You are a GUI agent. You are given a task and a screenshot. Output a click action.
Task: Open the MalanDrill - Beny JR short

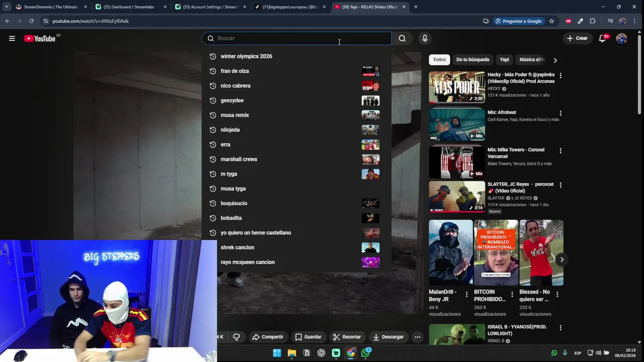[451, 252]
